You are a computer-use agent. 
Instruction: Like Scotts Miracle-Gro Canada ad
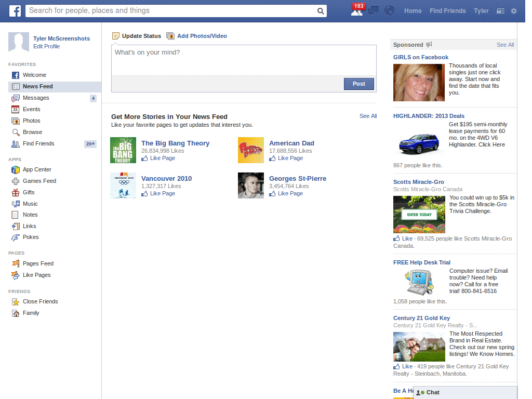pyautogui.click(x=403, y=238)
